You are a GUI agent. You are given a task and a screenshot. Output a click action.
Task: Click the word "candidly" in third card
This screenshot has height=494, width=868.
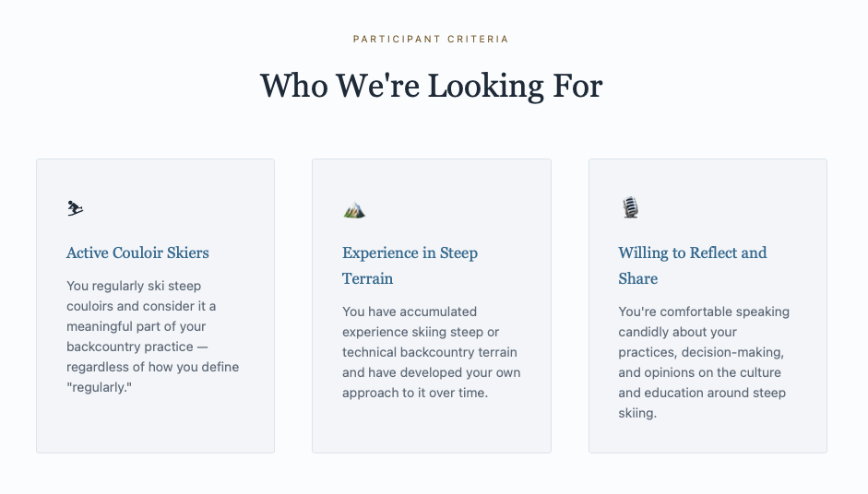645,332
